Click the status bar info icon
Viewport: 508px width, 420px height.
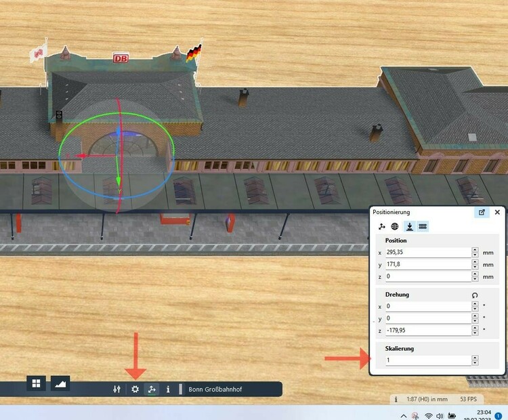[x=396, y=399]
